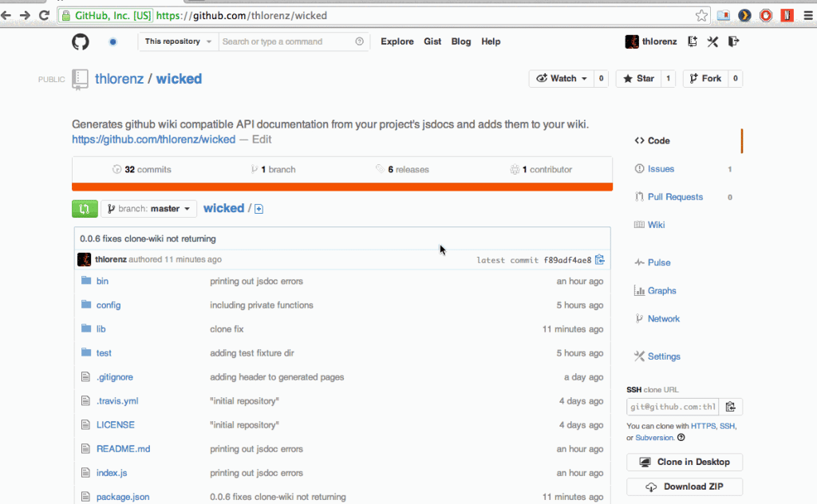
Task: Open the Chrome menu hamburger icon
Action: tap(808, 16)
